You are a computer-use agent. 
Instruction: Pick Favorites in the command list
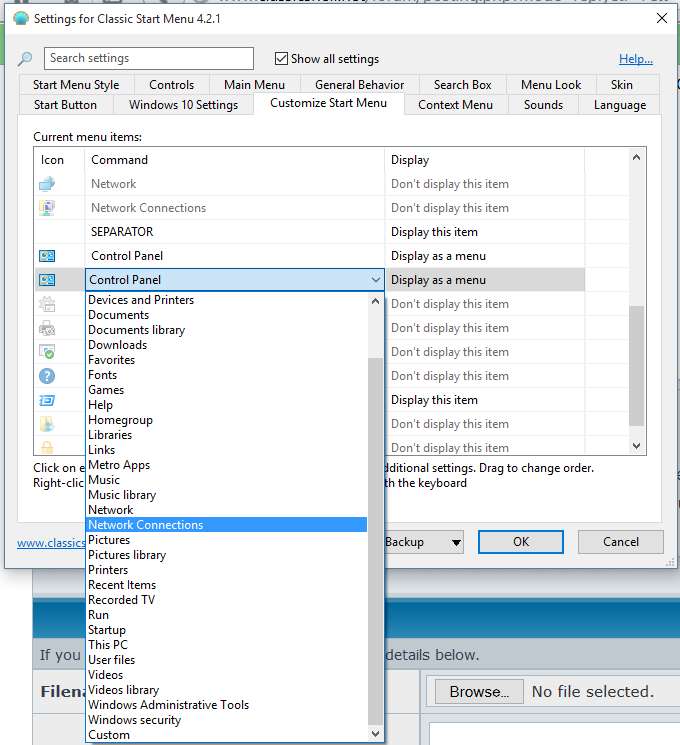pyautogui.click(x=111, y=360)
